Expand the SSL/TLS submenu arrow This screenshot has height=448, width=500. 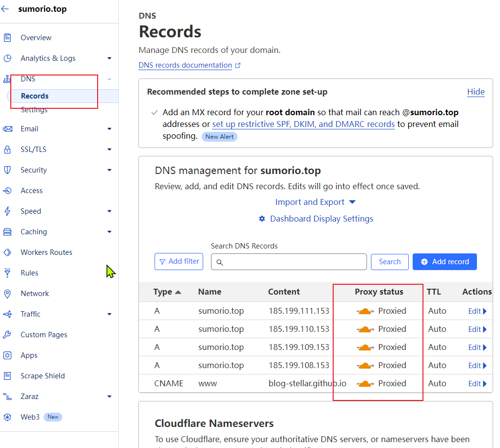tap(109, 149)
